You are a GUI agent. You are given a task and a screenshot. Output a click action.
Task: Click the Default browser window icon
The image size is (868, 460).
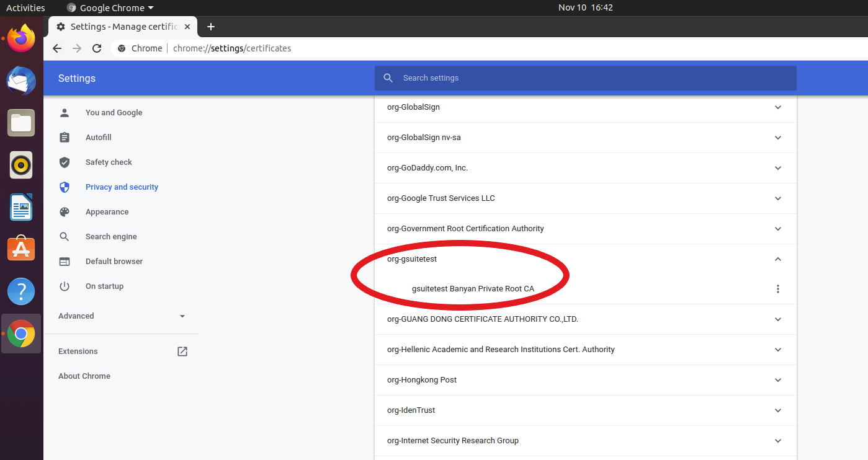tap(65, 262)
